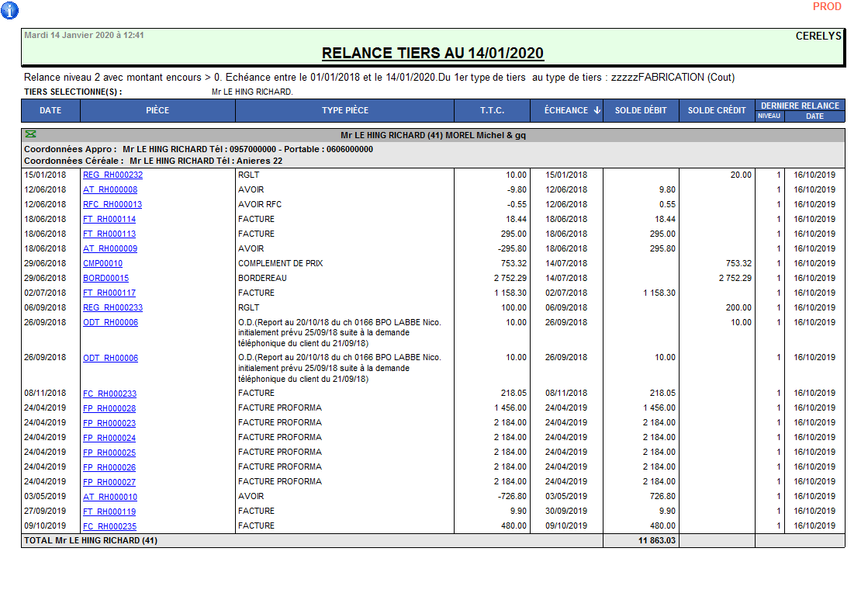Screen dimensions: 868x614
Task: Open the FC_RH000235 invoice link
Action: (x=109, y=526)
